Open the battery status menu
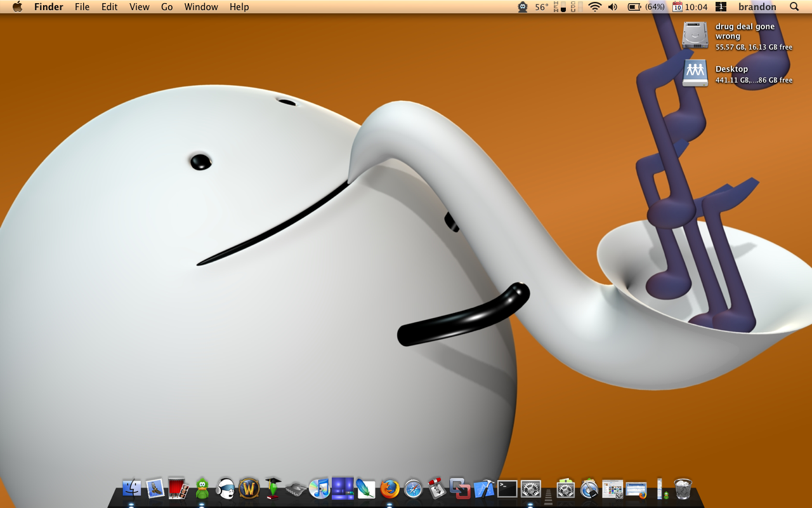Screen dimensions: 812x508 point(634,7)
